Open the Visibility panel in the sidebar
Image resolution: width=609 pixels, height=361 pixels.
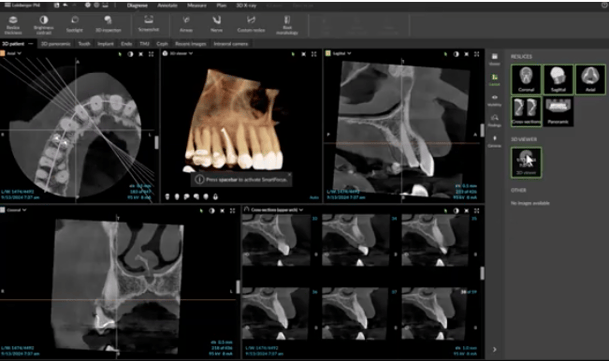494,100
